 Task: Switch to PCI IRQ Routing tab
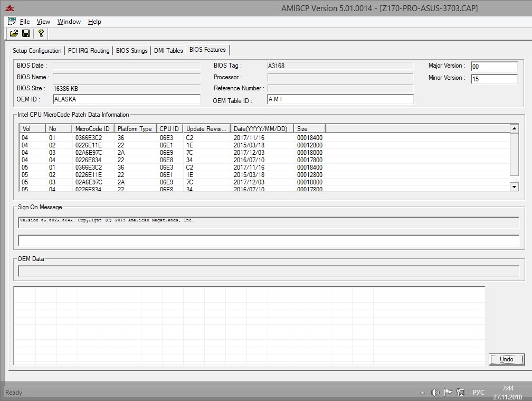click(89, 51)
